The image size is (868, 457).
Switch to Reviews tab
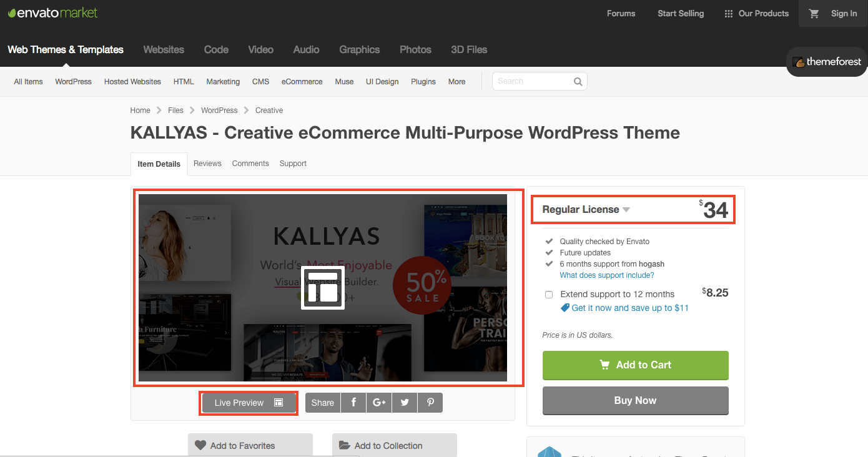(207, 164)
